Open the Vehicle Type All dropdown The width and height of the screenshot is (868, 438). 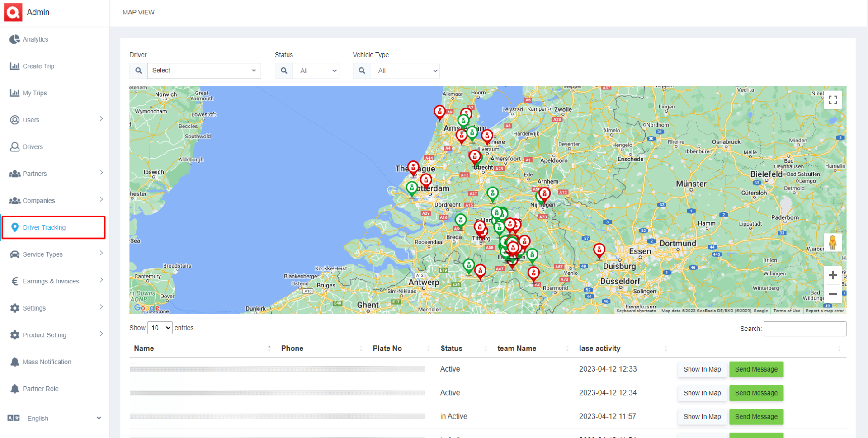click(x=405, y=71)
